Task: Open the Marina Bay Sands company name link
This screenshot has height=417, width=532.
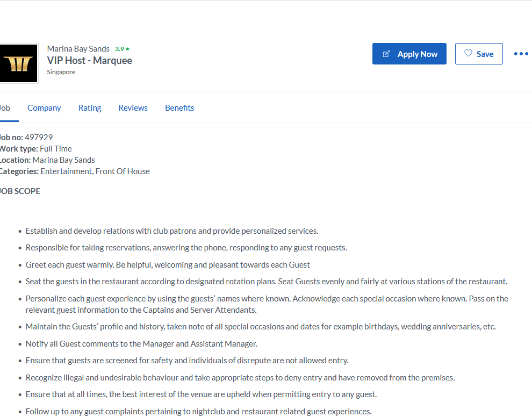Action: (78, 49)
